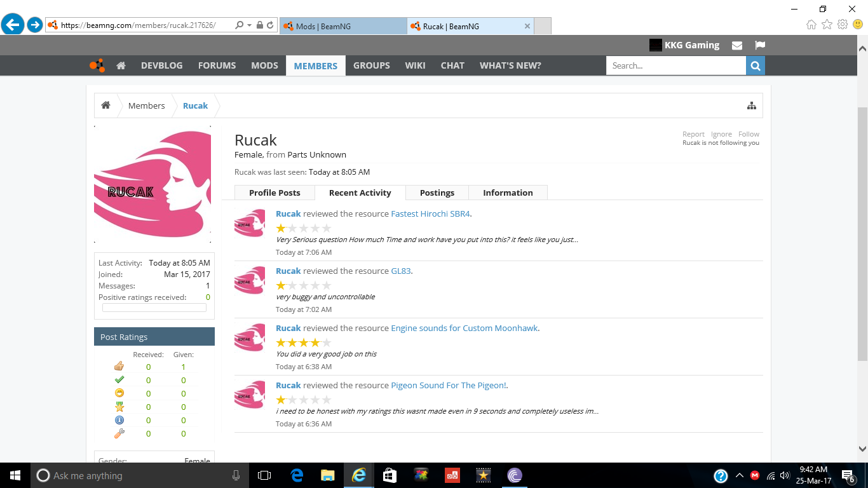Open Engine sounds for Custom Moonhawk link
This screenshot has width=868, height=488.
[465, 328]
